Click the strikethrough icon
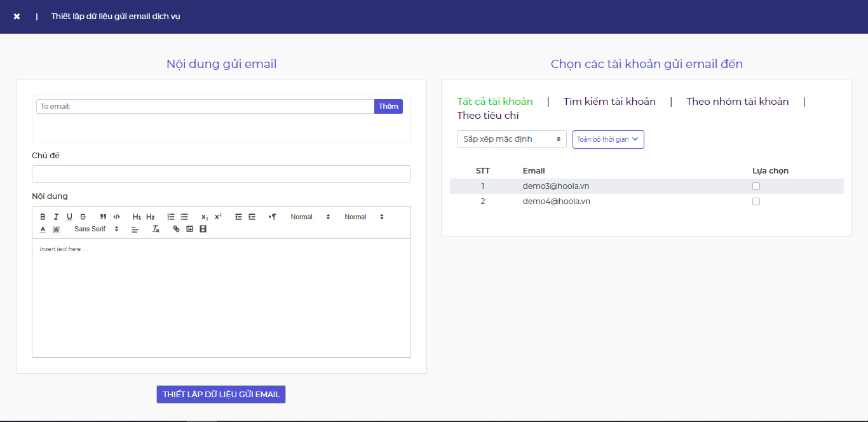The width and height of the screenshot is (868, 422). pyautogui.click(x=83, y=217)
